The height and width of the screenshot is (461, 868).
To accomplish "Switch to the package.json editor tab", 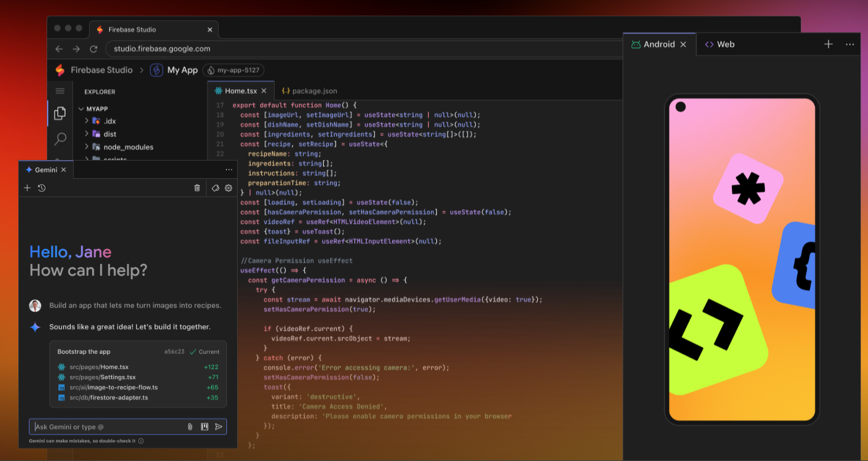I will click(310, 91).
